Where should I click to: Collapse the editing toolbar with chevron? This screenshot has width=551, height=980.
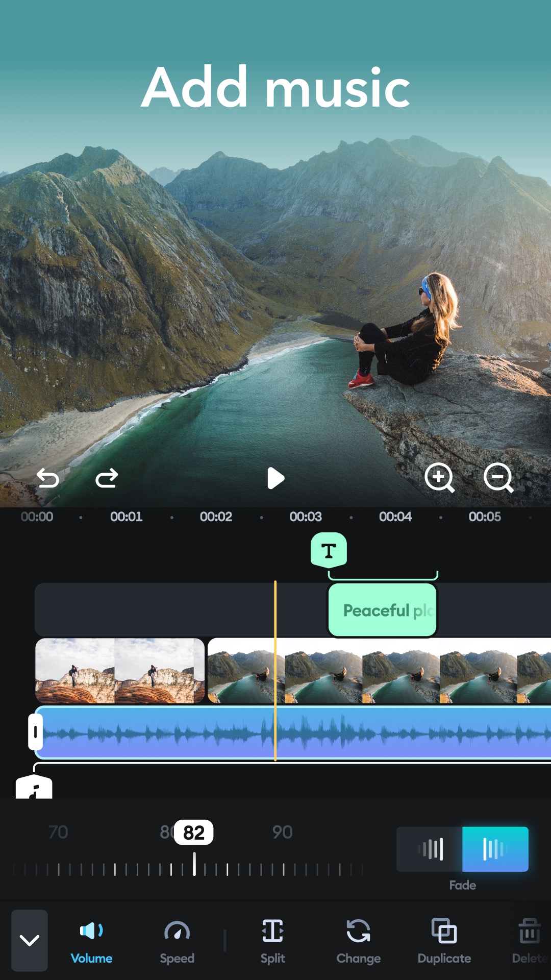(x=30, y=940)
